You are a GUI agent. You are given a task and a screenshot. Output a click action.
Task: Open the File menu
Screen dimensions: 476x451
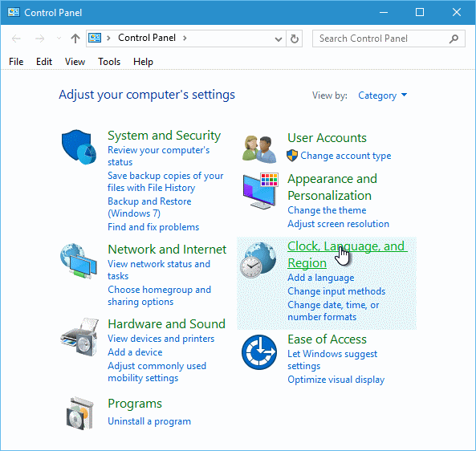[x=16, y=62]
